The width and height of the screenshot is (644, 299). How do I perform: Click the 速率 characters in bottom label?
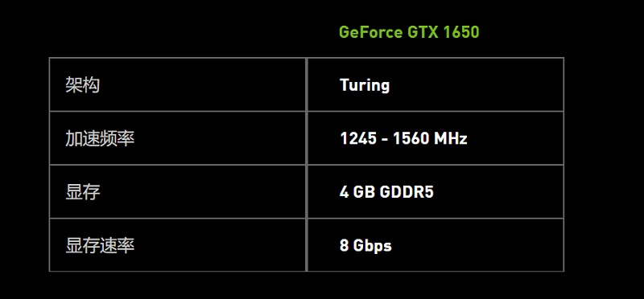[x=118, y=245]
